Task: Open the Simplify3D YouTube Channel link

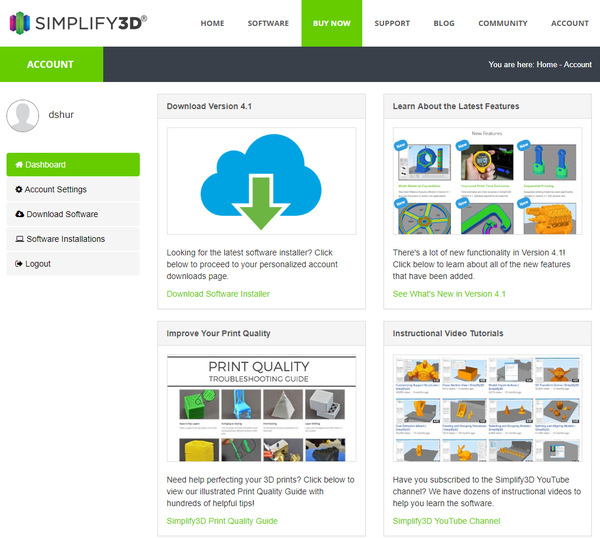Action: click(446, 521)
